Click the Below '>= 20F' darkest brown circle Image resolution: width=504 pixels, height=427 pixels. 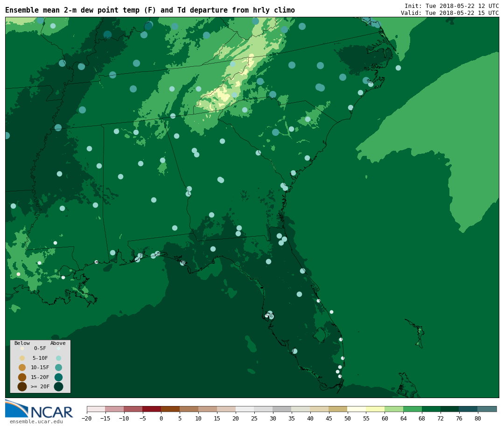22,386
